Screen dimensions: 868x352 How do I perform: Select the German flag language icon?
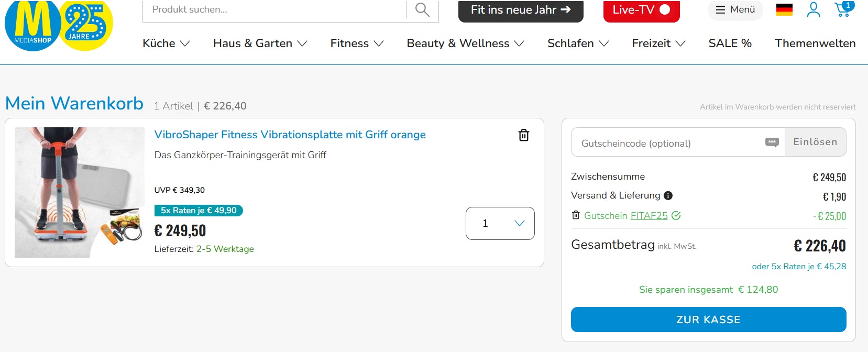(x=784, y=9)
